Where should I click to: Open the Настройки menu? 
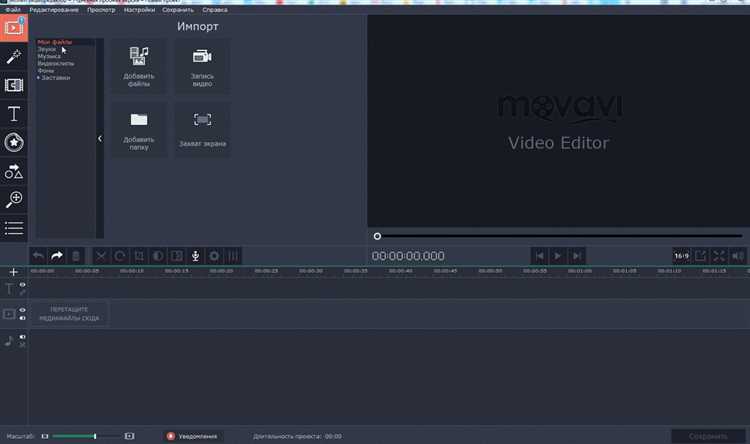139,9
